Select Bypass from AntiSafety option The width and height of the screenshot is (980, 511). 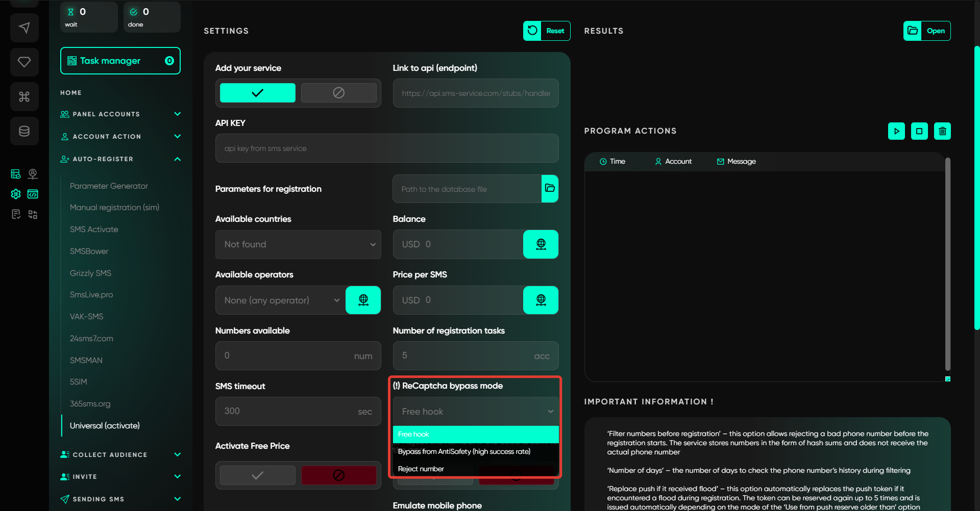click(464, 451)
